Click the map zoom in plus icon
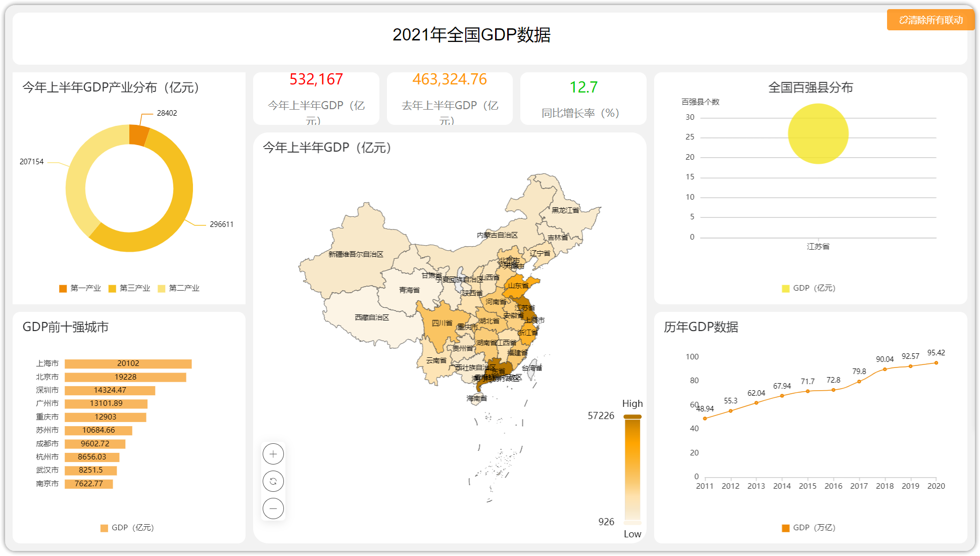This screenshot has height=556, width=980. pyautogui.click(x=273, y=454)
